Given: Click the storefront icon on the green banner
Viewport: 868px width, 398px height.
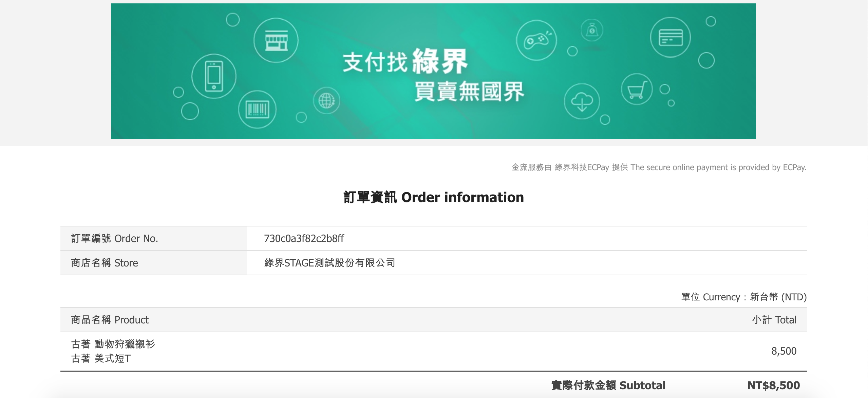Looking at the screenshot, I should coord(277,40).
